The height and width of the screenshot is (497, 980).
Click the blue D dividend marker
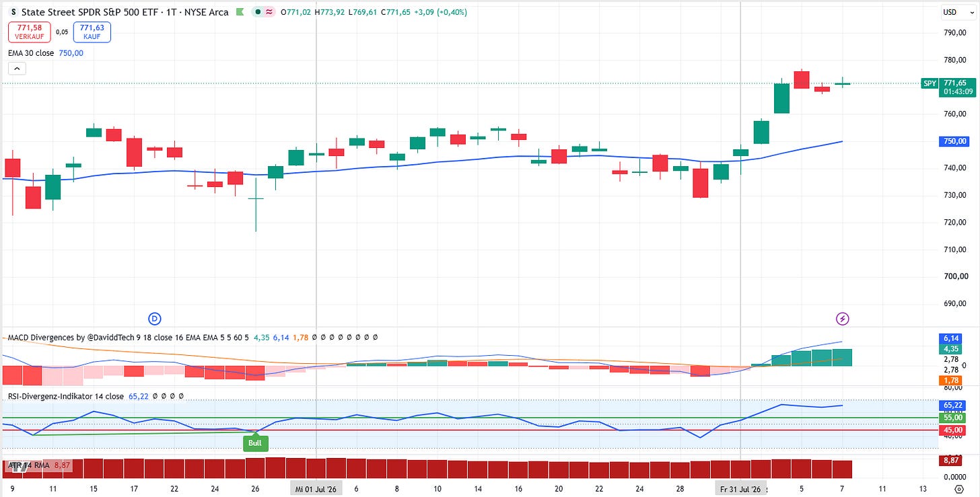(155, 317)
